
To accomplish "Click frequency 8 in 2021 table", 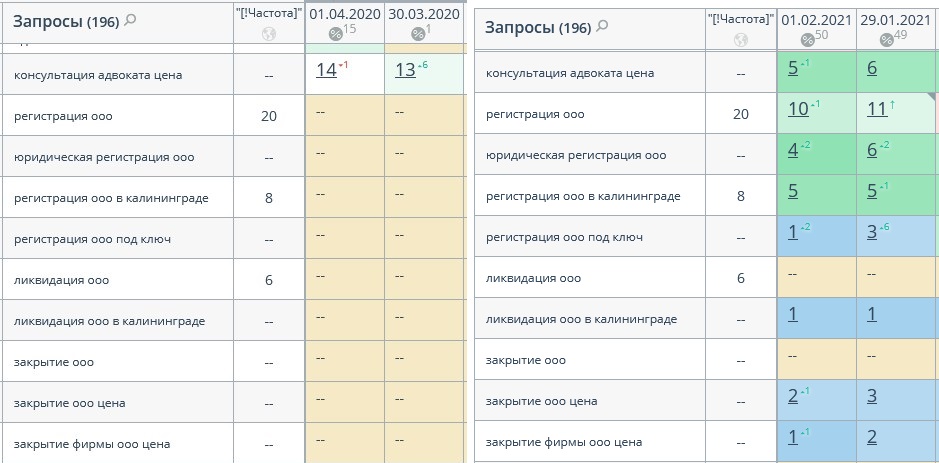I will [x=741, y=196].
